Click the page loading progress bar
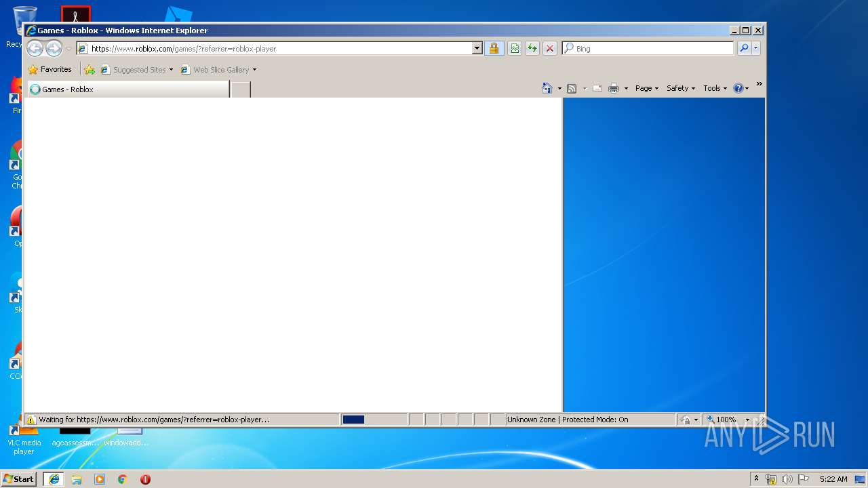Image resolution: width=868 pixels, height=488 pixels. pyautogui.click(x=374, y=420)
